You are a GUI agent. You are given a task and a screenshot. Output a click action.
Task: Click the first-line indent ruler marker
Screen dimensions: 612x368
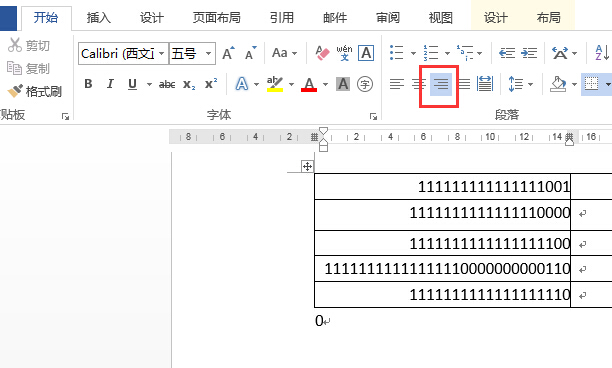pos(324,131)
